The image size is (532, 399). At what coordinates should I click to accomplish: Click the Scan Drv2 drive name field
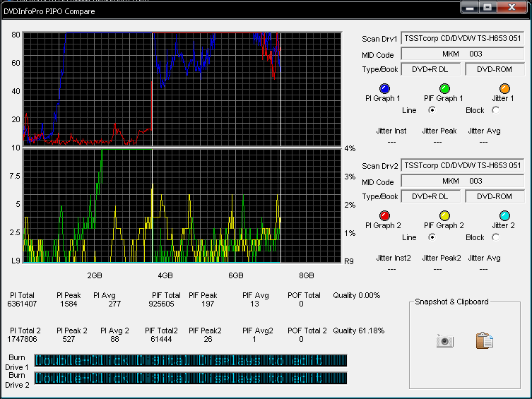pos(463,165)
